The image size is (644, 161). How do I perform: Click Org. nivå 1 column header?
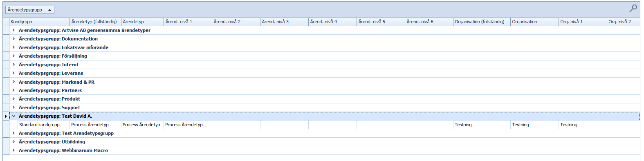pos(583,22)
